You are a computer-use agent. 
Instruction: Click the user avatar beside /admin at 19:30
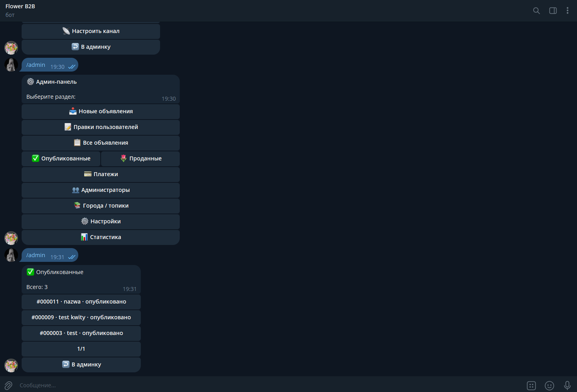pyautogui.click(x=11, y=64)
